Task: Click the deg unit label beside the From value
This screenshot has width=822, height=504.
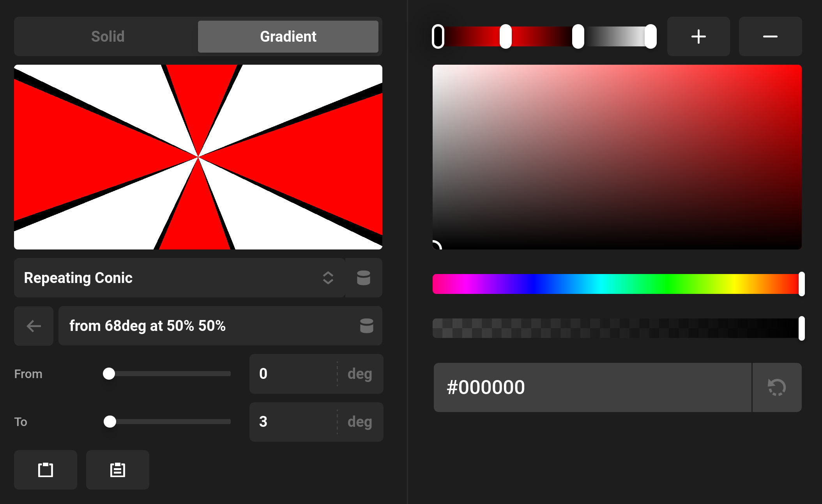Action: (359, 374)
